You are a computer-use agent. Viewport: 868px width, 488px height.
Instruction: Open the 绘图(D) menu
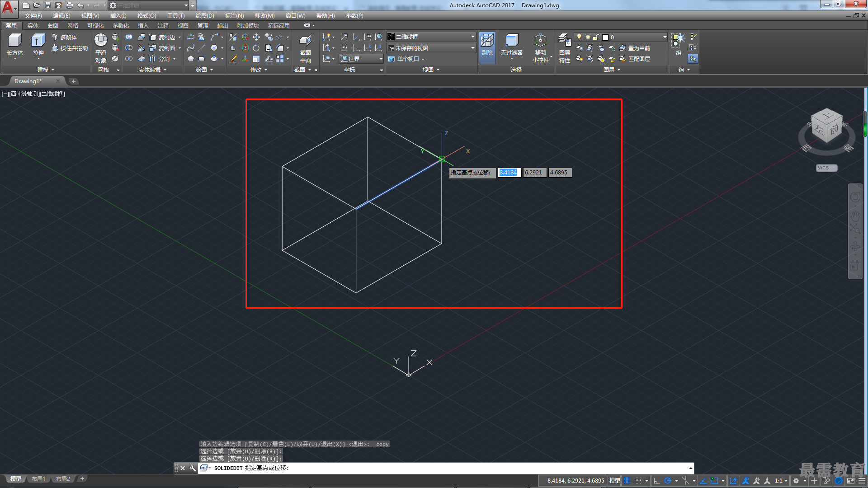[x=205, y=16]
